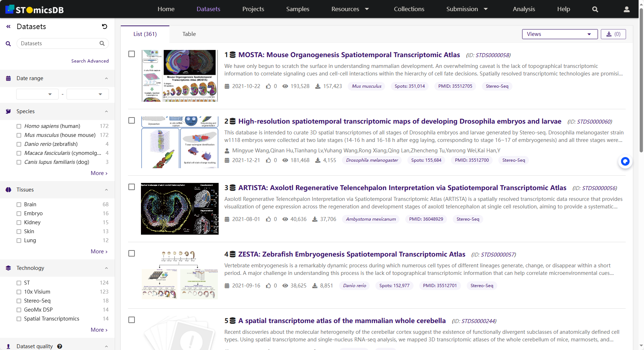Click the magnifier inside Datasets search box
This screenshot has width=644, height=350.
(x=102, y=43)
